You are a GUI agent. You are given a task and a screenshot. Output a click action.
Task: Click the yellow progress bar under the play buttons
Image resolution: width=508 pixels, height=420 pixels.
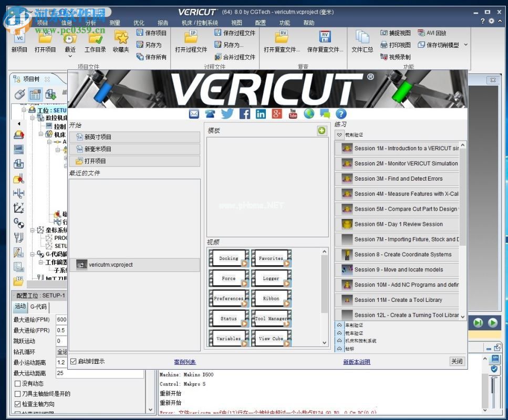coord(484,335)
